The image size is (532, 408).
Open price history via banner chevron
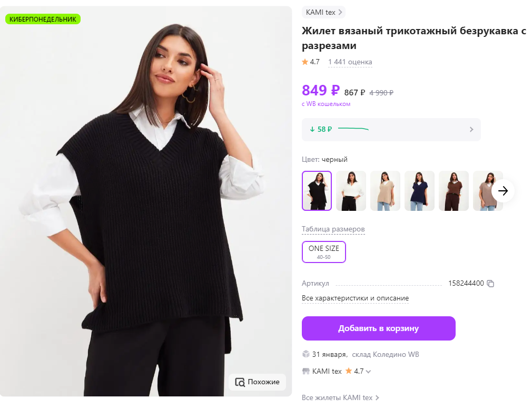tap(472, 129)
